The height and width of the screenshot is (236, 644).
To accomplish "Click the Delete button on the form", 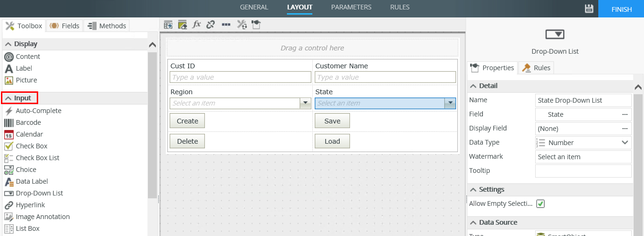I will click(x=187, y=141).
